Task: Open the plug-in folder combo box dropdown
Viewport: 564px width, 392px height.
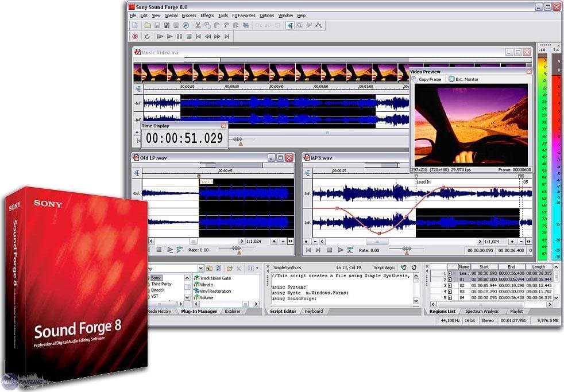Action: pos(200,269)
